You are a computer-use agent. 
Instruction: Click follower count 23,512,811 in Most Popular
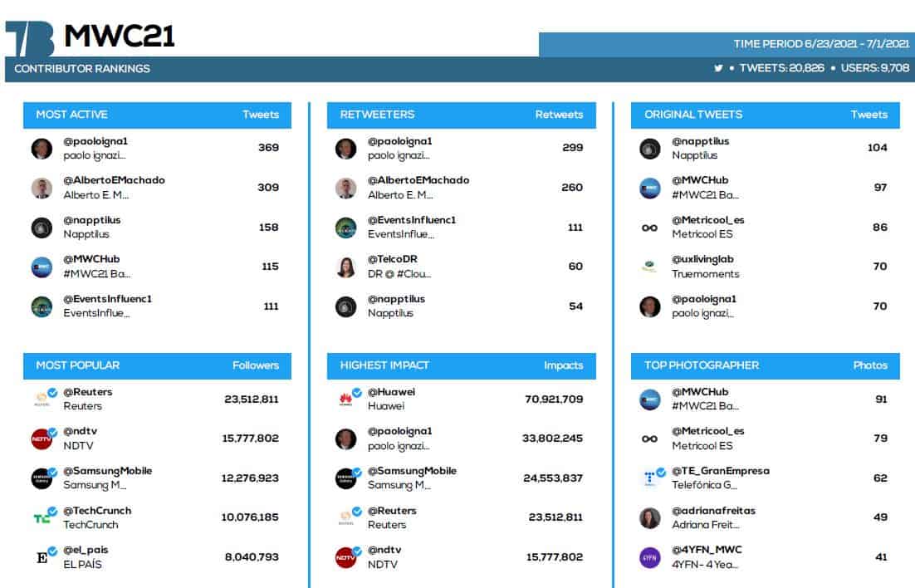click(x=252, y=399)
